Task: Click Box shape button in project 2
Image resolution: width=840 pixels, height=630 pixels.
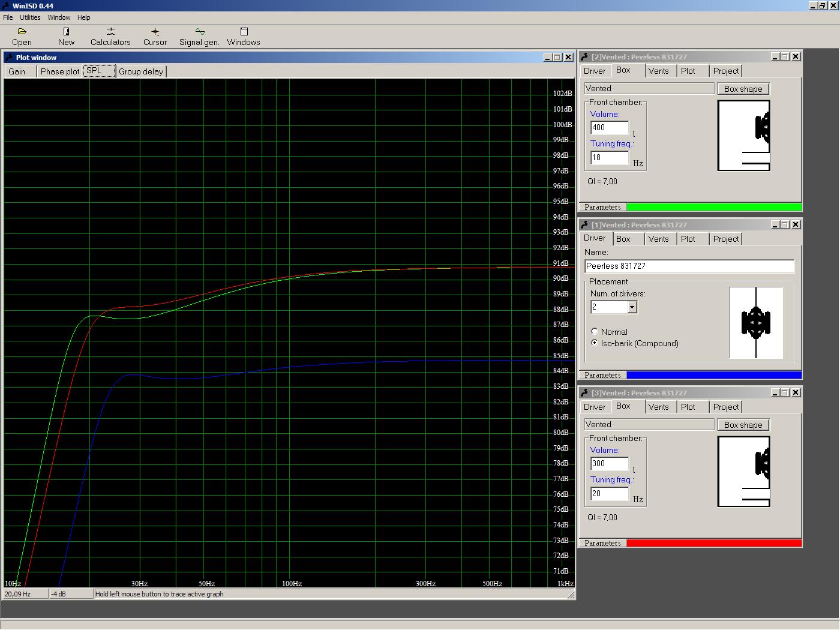Action: click(x=743, y=89)
